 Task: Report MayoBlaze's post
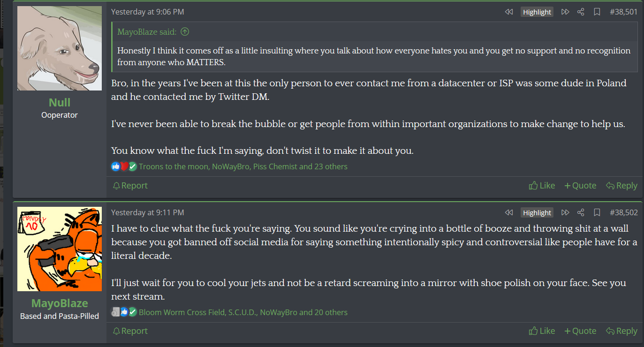pyautogui.click(x=130, y=331)
